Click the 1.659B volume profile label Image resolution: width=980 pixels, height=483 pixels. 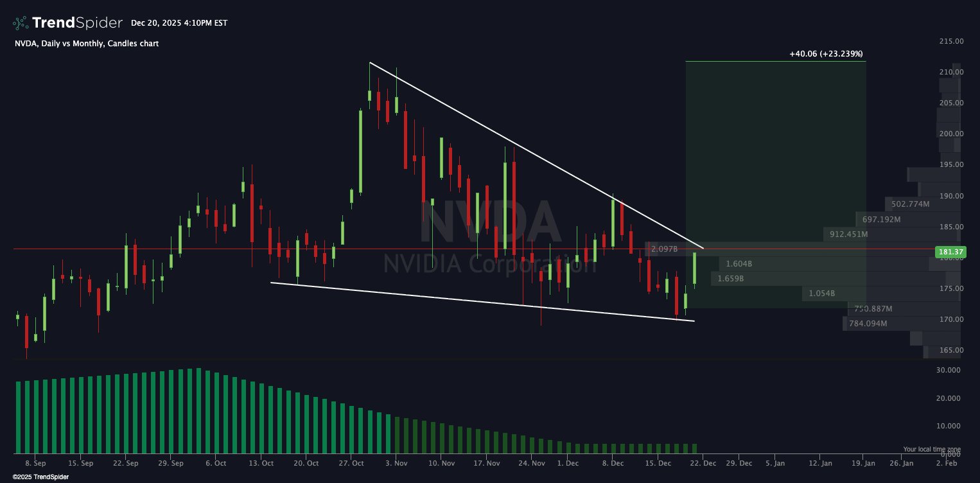pyautogui.click(x=731, y=279)
